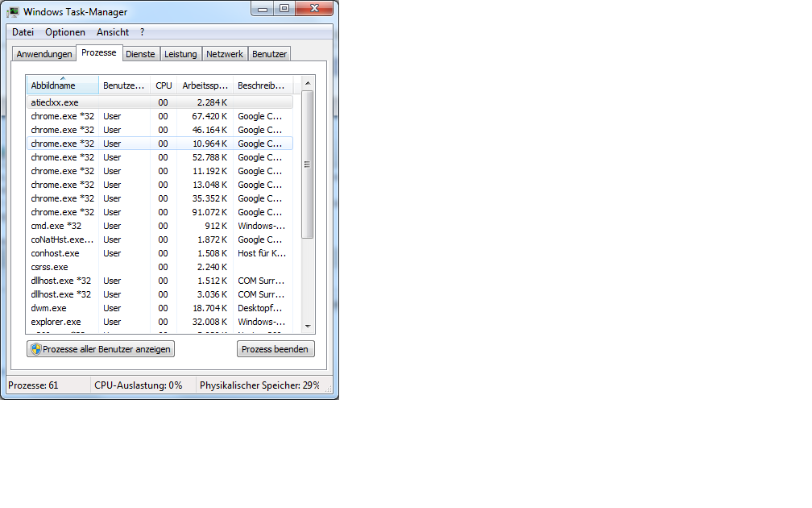Click the Prozess beenden button
Viewport: 812px width, 508px height.
click(275, 349)
